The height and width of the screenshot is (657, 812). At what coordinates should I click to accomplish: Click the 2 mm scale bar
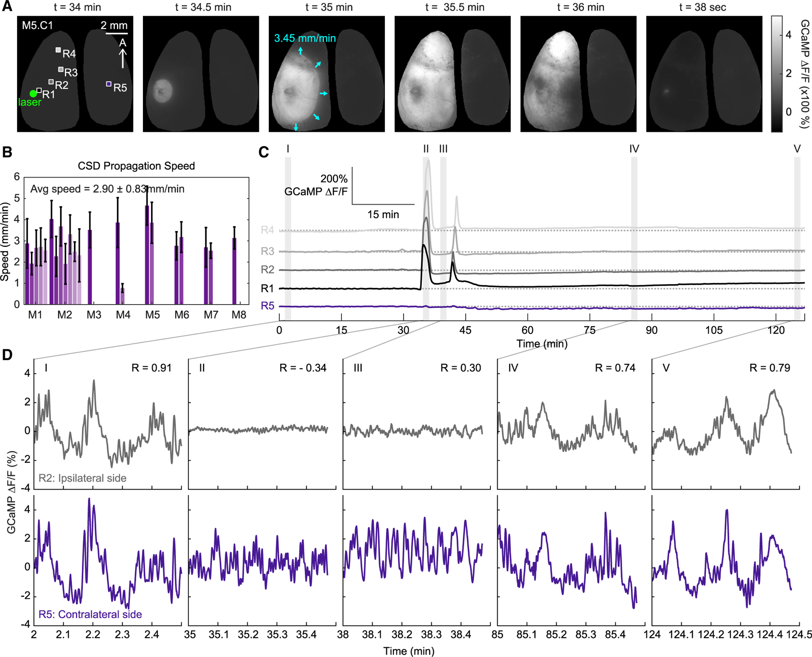(x=116, y=33)
